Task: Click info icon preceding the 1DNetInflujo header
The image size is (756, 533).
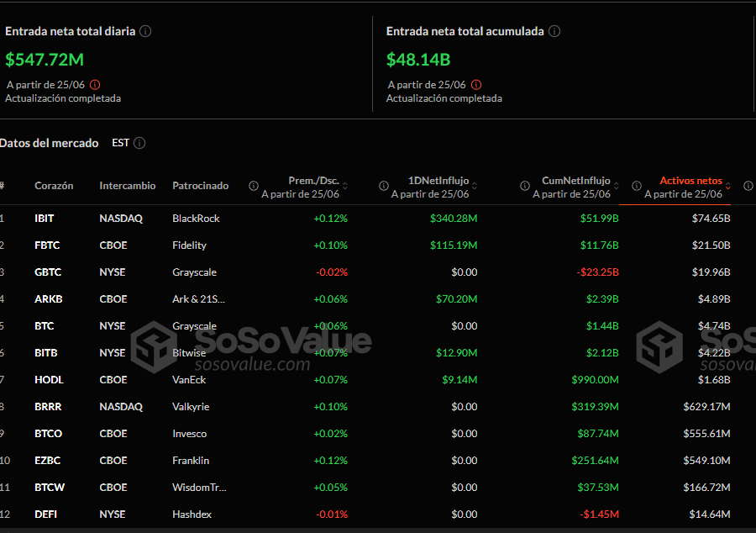Action: 384,186
